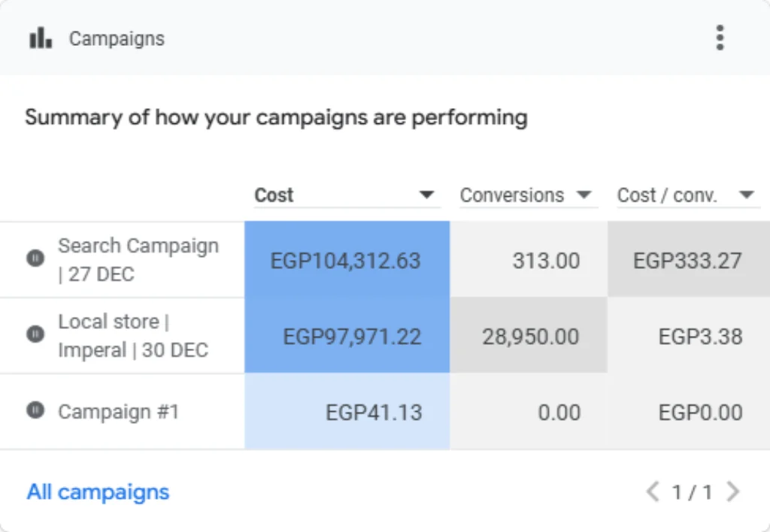Click paused status icon for Search Campaign
The image size is (770, 532).
(x=35, y=258)
